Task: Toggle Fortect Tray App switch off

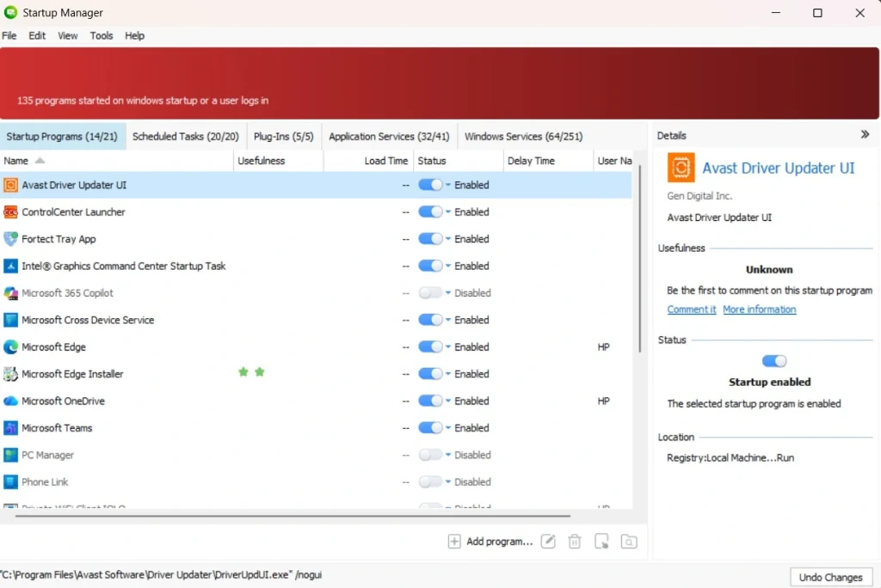Action: [430, 239]
